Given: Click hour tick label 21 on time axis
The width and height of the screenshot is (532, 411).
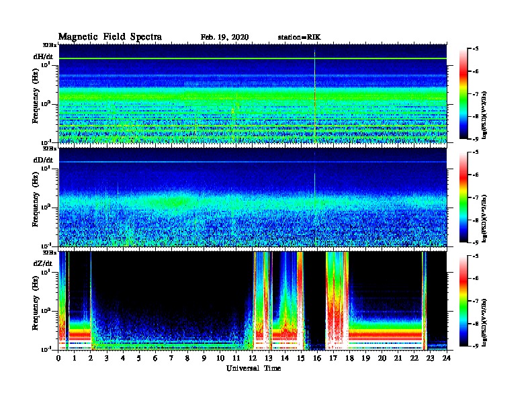Looking at the screenshot, I should pos(398,359).
